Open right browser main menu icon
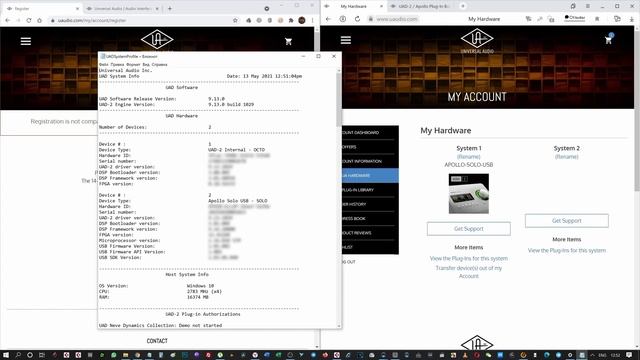 (588, 6)
